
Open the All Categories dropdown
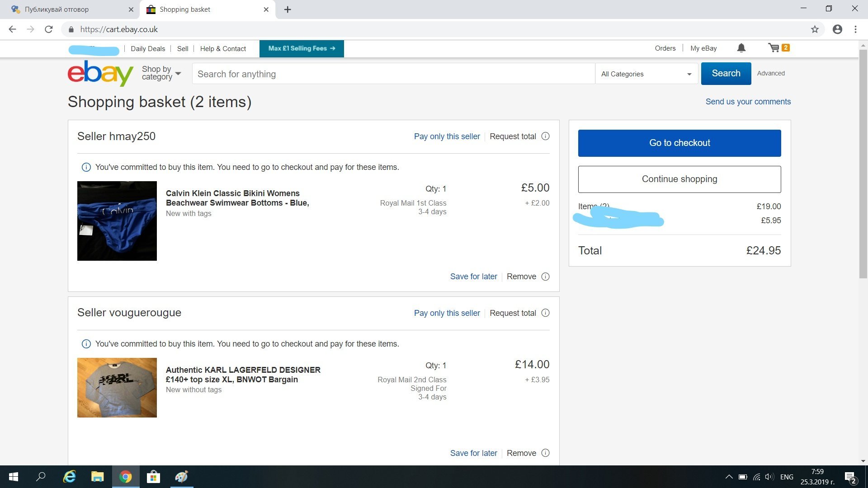(646, 74)
